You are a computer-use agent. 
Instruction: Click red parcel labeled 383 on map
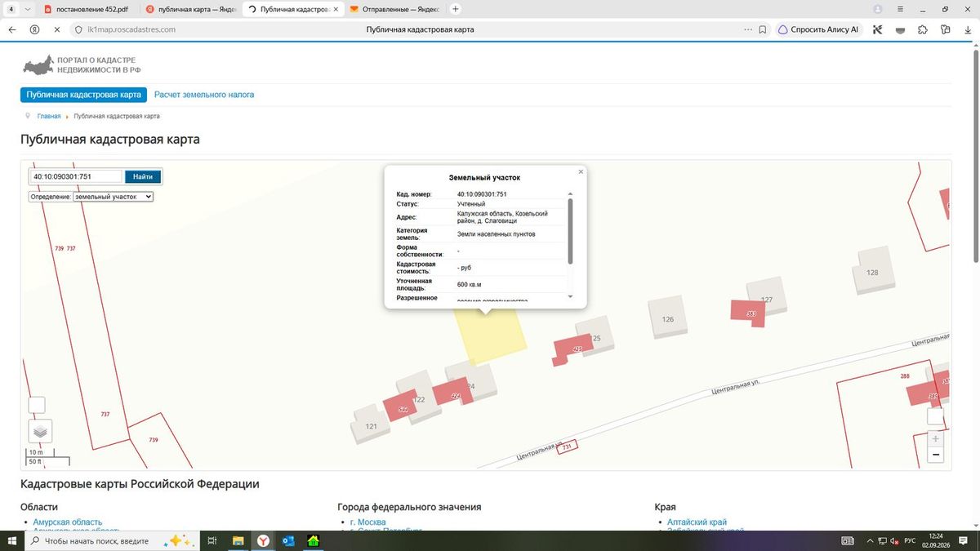750,313
